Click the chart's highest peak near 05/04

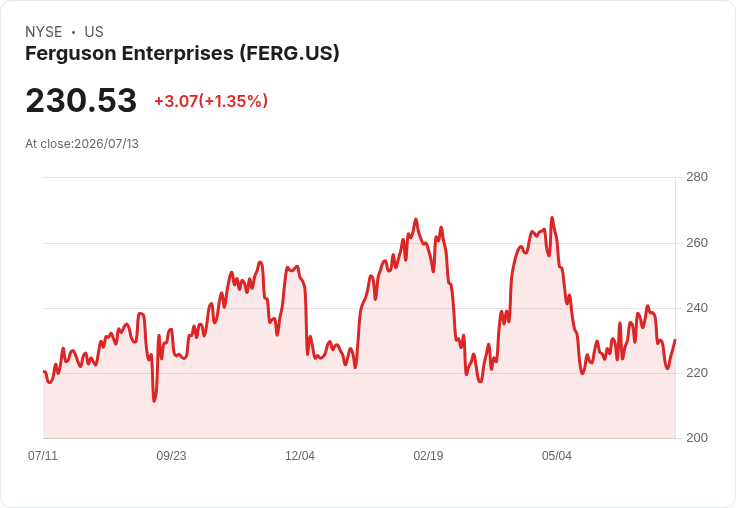tap(552, 218)
